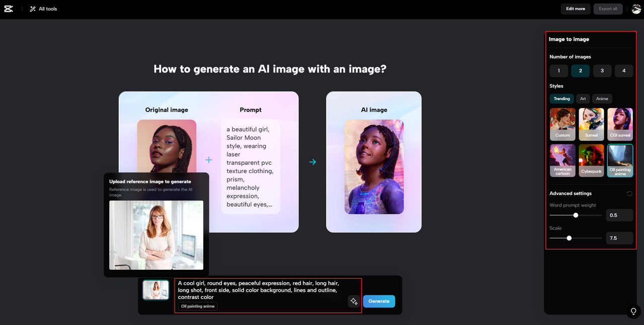Select the American cartoon style thumbnail
644x325 pixels.
click(x=562, y=160)
